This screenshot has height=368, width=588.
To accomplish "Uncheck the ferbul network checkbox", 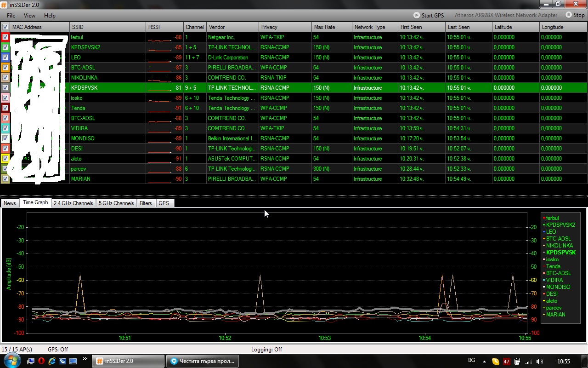I will [5, 37].
